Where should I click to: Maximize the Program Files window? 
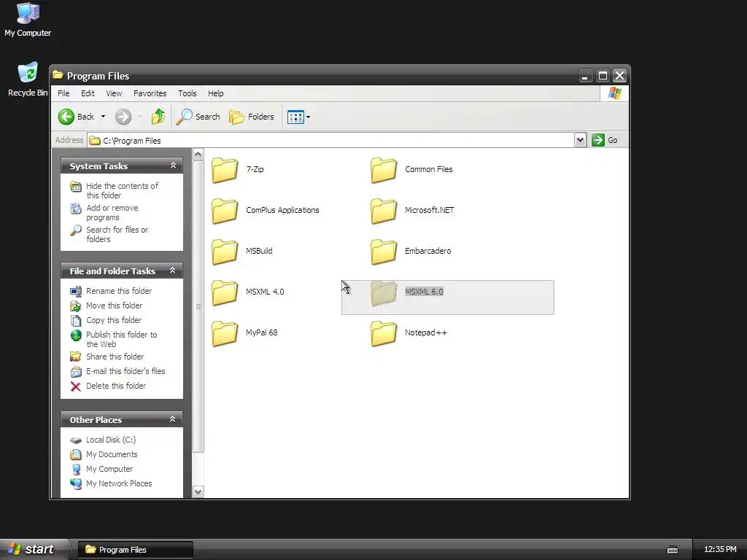tap(603, 76)
